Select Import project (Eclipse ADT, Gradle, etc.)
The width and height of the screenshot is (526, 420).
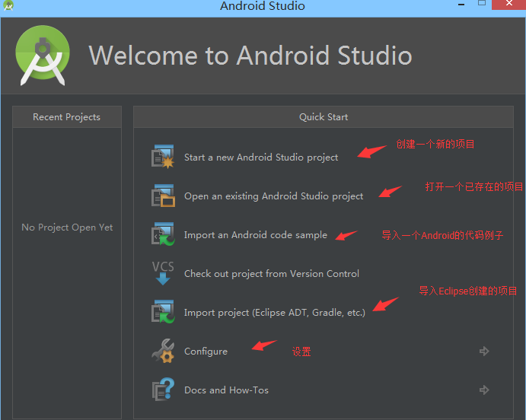tap(274, 313)
